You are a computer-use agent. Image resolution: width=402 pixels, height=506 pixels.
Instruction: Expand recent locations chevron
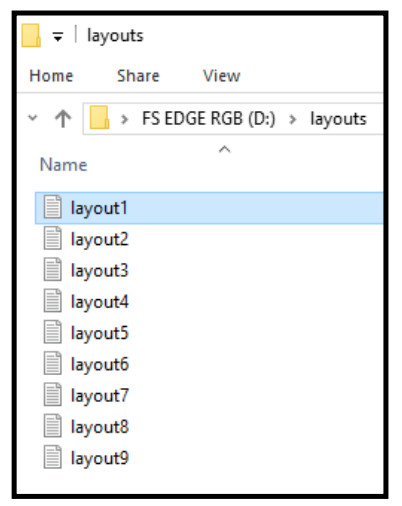pyautogui.click(x=33, y=117)
